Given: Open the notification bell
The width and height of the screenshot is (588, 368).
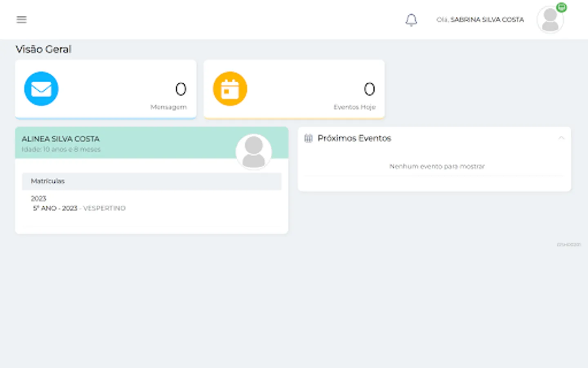Looking at the screenshot, I should tap(411, 20).
